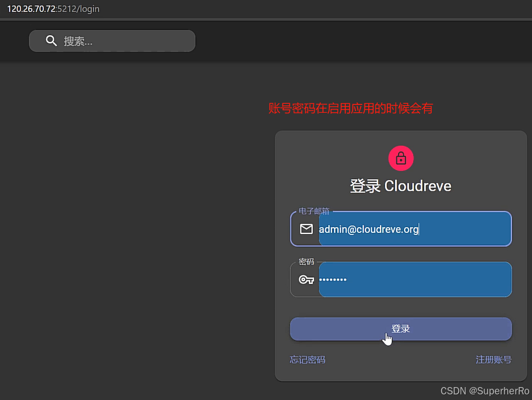Screen dimensions: 532x400
Task: Select the 电子邮箱 email input field
Action: click(401, 229)
